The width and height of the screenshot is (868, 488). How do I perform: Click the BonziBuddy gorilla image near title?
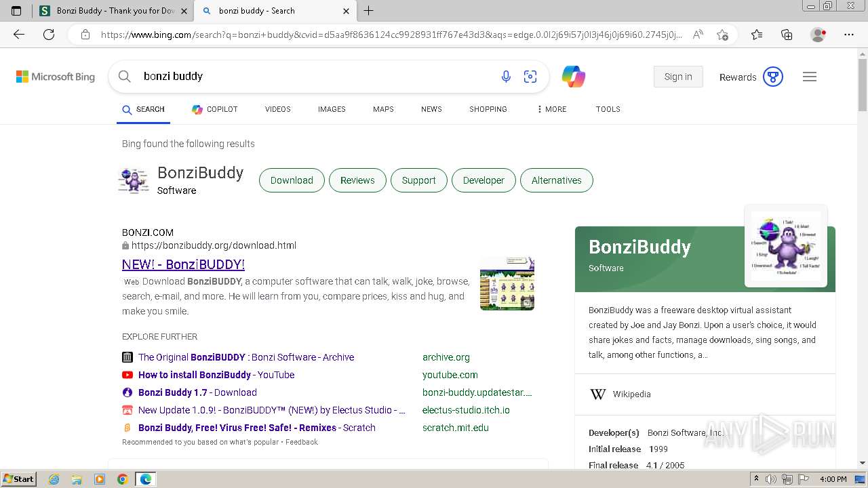[134, 180]
